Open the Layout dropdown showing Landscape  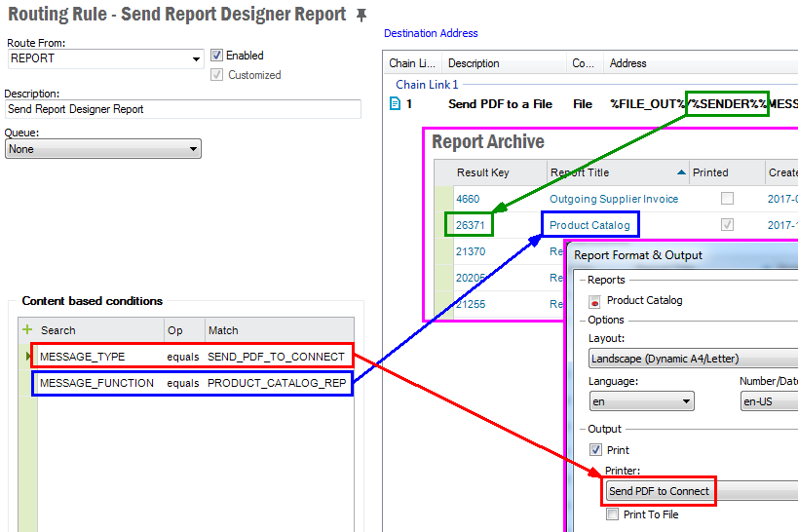(x=692, y=359)
